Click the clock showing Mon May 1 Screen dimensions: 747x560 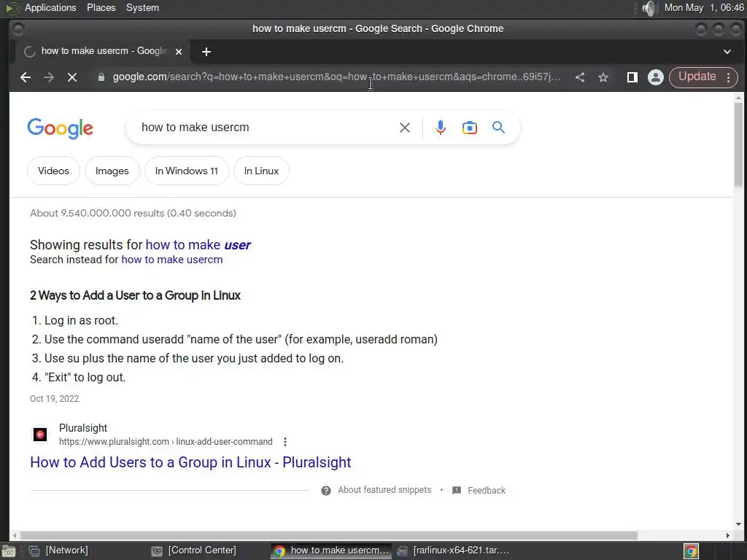704,7
